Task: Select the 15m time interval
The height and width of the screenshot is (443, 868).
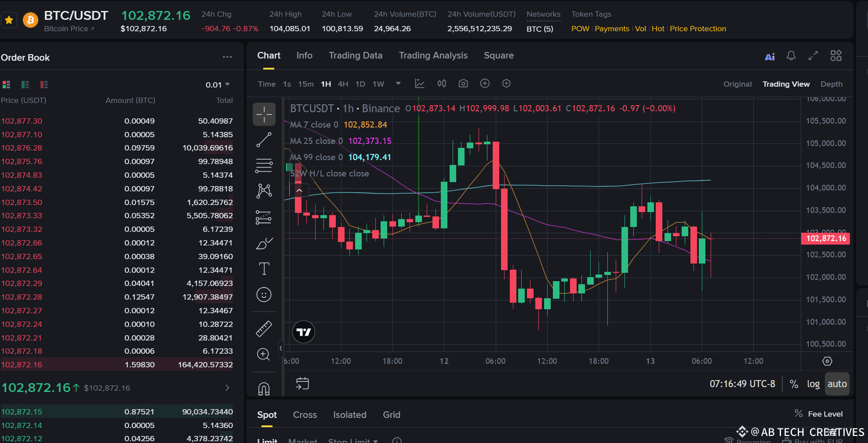Action: (x=306, y=84)
